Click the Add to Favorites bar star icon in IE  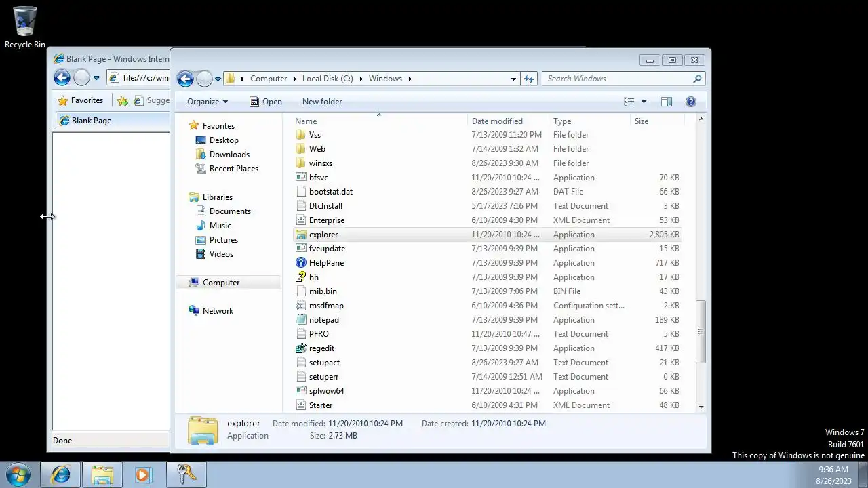click(x=123, y=100)
